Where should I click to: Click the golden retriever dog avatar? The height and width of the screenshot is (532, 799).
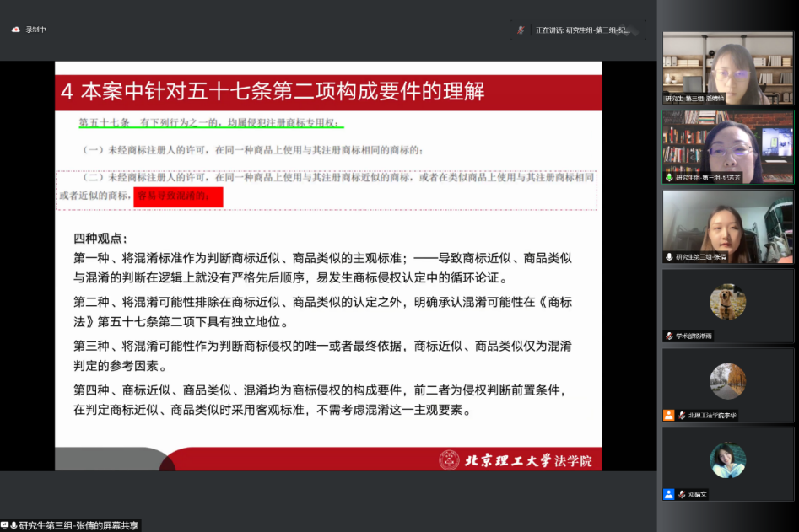[x=727, y=301]
